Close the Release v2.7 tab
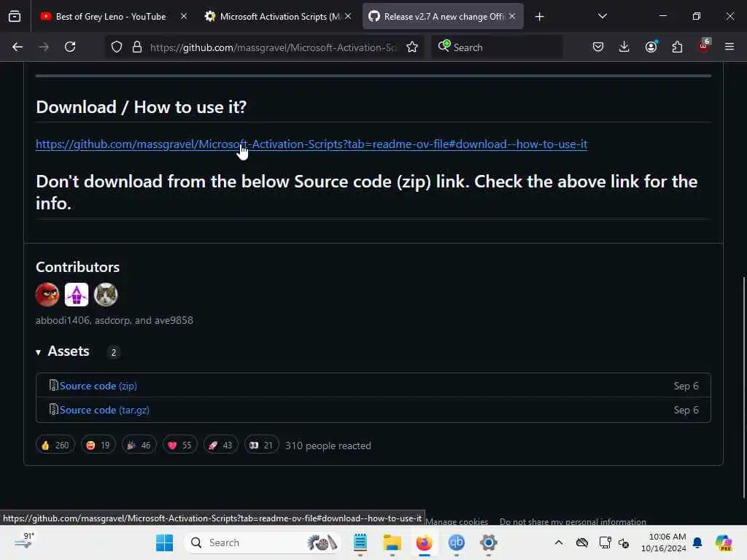 512,17
